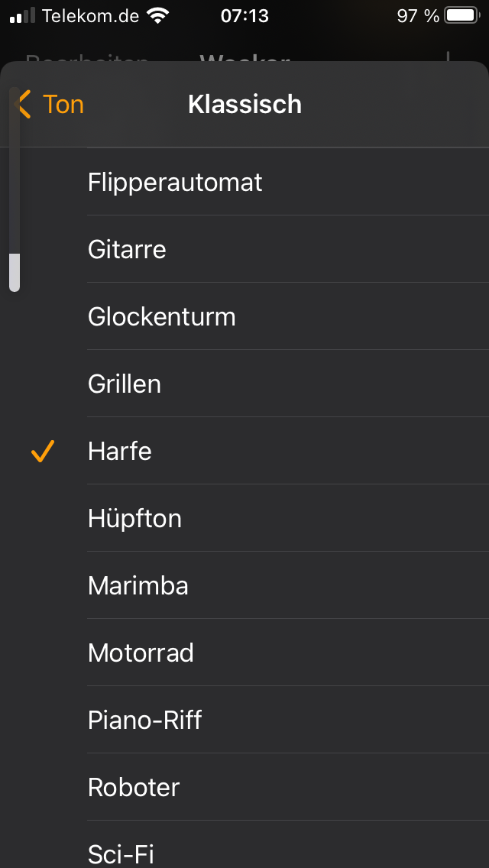Tap the Klassisch title header

click(244, 104)
